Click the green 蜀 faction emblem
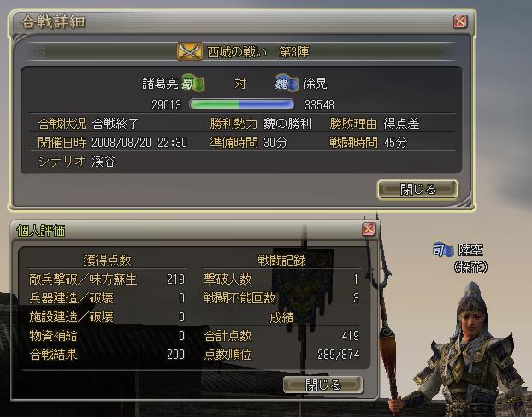532x417 pixels. [192, 83]
